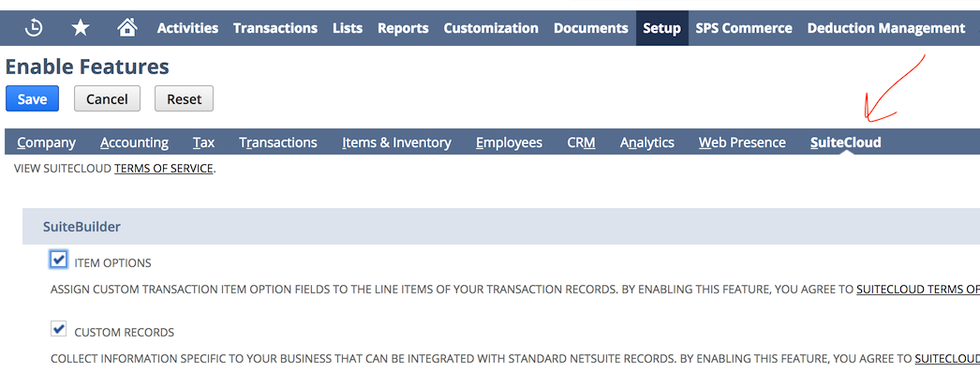Open the Transactions top menu

[x=275, y=28]
